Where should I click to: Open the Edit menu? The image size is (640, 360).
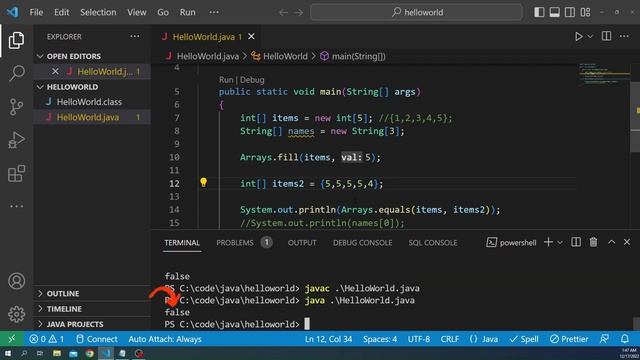coord(62,12)
